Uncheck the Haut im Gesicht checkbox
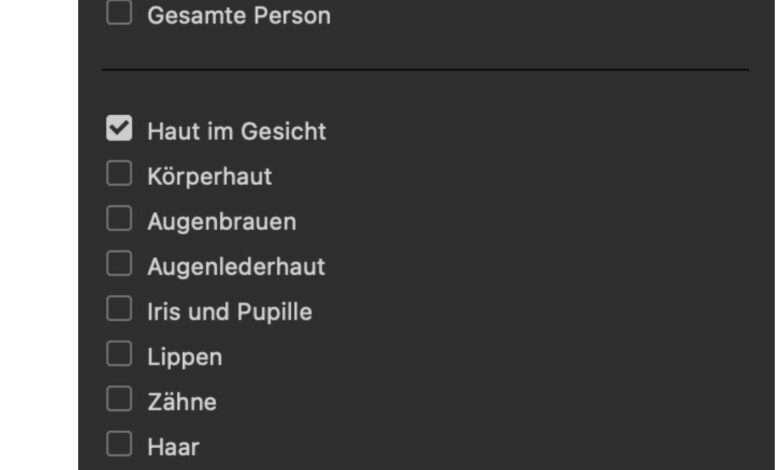This screenshot has height=470, width=780. coord(119,129)
